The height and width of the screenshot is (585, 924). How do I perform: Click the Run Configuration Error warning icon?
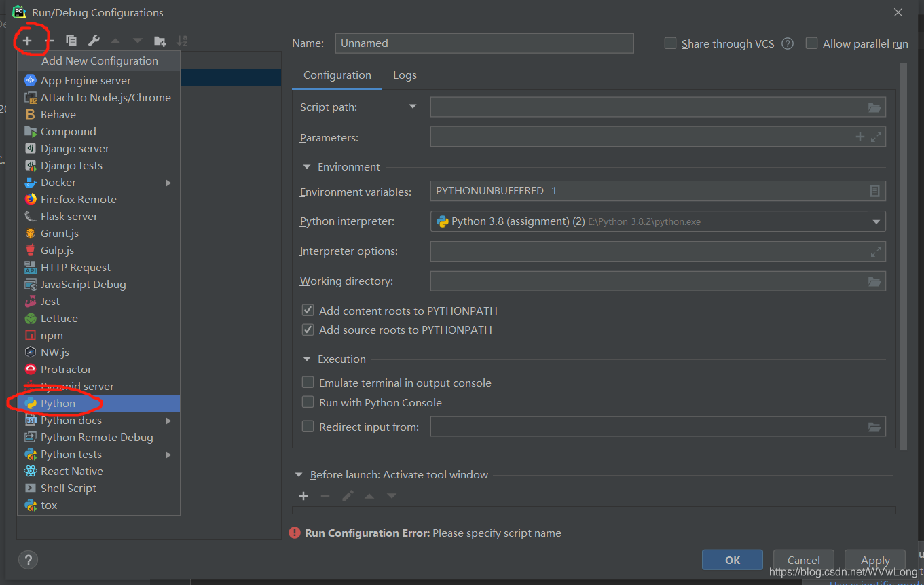click(x=295, y=533)
